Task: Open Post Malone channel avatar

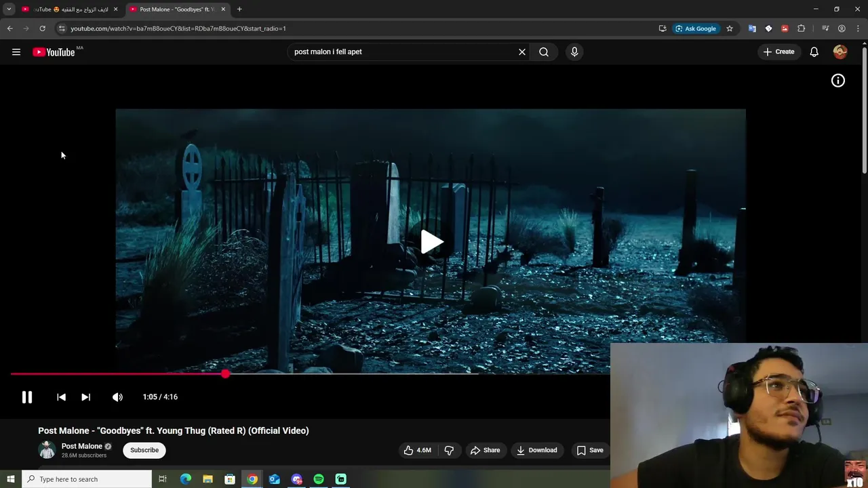Action: pyautogui.click(x=47, y=450)
